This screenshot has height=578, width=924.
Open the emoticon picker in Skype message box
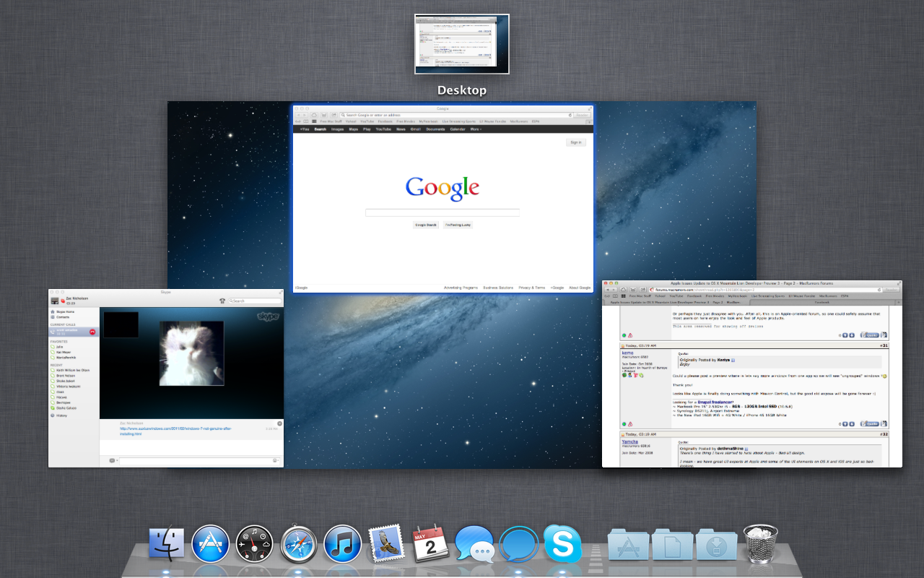(x=274, y=460)
